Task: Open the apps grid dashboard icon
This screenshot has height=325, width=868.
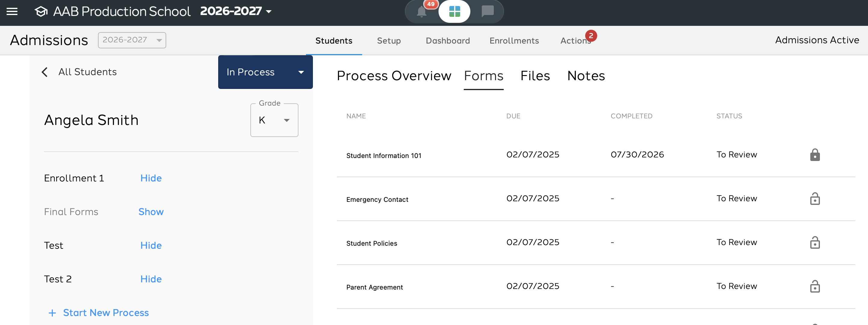Action: coord(454,11)
